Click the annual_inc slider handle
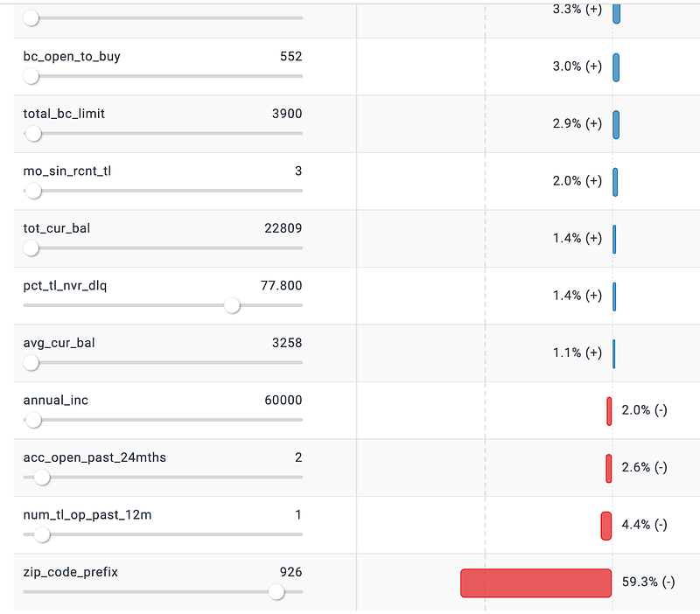 click(33, 420)
